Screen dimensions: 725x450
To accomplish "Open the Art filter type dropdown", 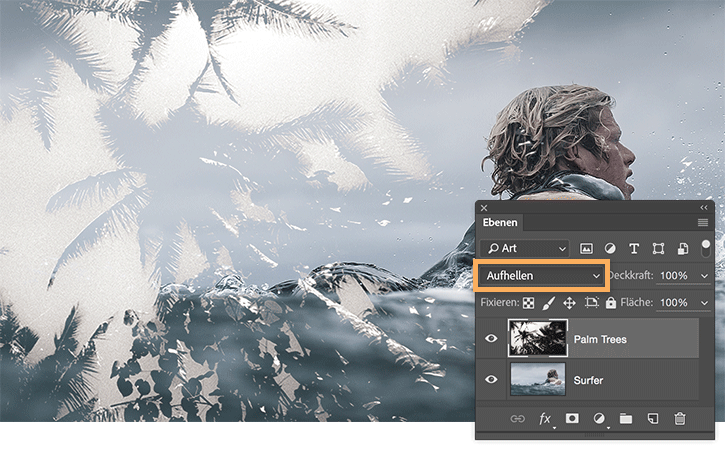I will pyautogui.click(x=525, y=248).
